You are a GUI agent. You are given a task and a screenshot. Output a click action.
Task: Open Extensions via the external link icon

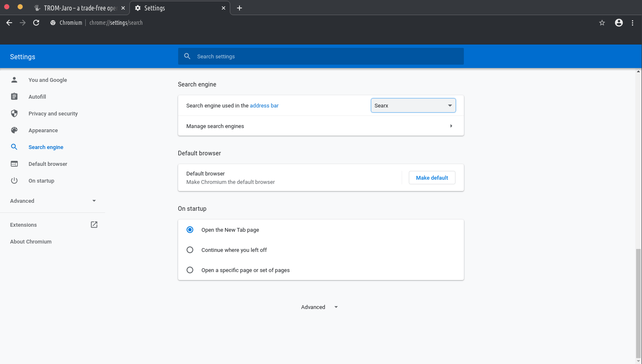point(94,225)
